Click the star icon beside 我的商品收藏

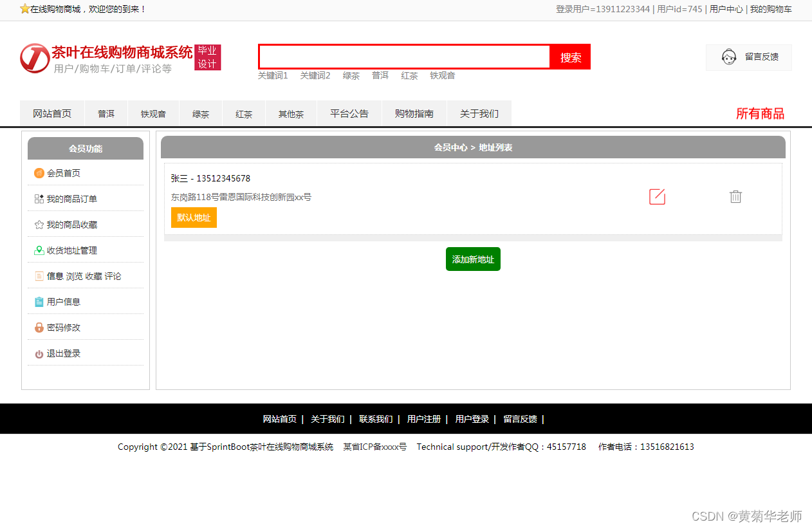click(39, 225)
